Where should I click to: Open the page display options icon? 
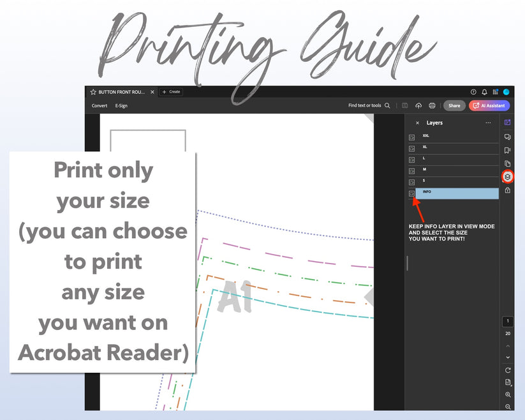coord(508,382)
